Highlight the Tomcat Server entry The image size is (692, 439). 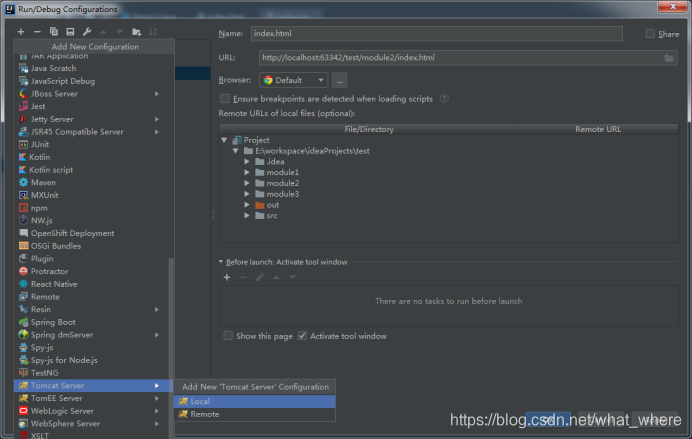94,386
